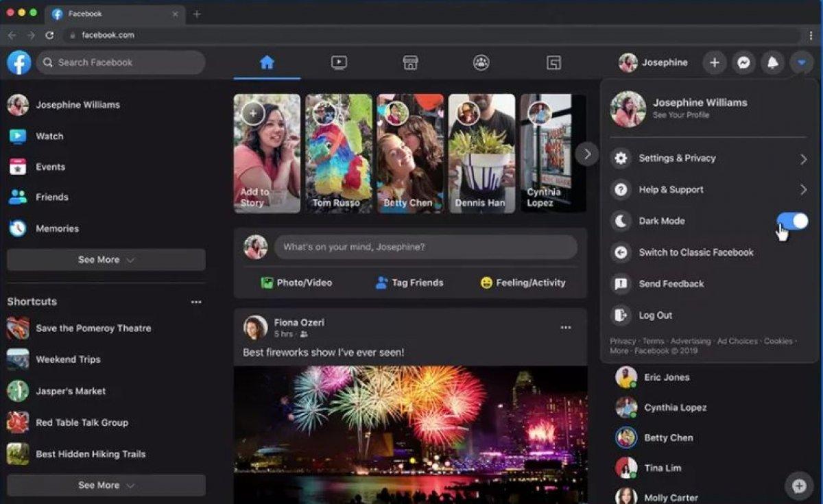Screen dimensions: 823x504
Task: Click the Photo/Video button in composer
Action: click(x=296, y=283)
